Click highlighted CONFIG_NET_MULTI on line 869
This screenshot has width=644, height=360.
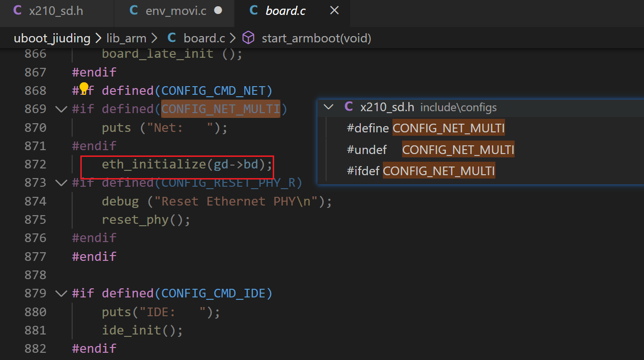220,109
